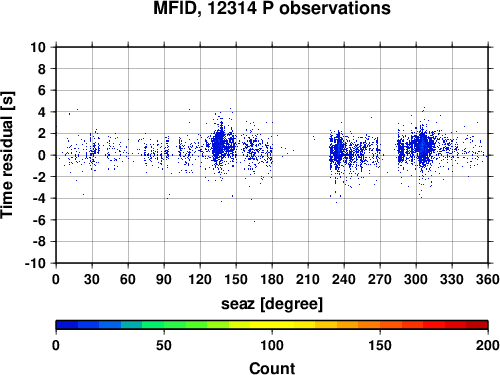Screen dimensions: 500x375
Task: Click the colorbar tick label 200
Action: [487, 345]
